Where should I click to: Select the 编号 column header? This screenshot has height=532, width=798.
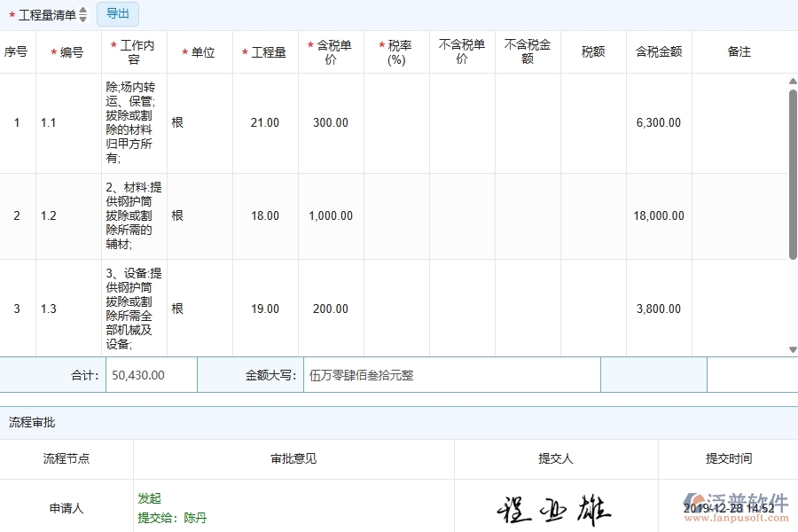pyautogui.click(x=68, y=51)
